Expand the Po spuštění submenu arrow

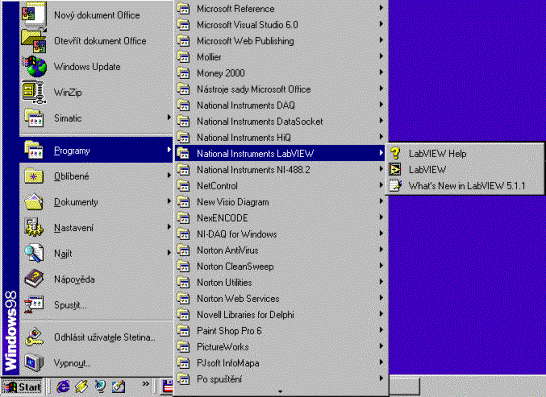(x=381, y=378)
